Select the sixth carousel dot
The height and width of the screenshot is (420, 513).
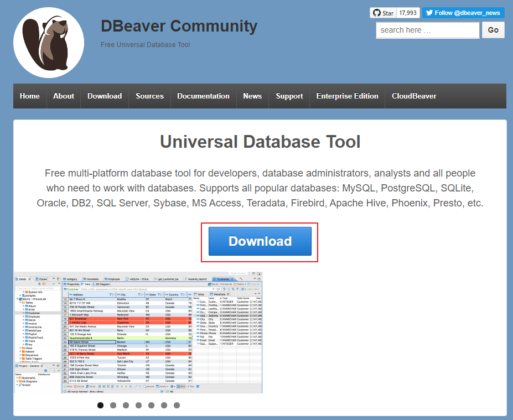click(164, 405)
